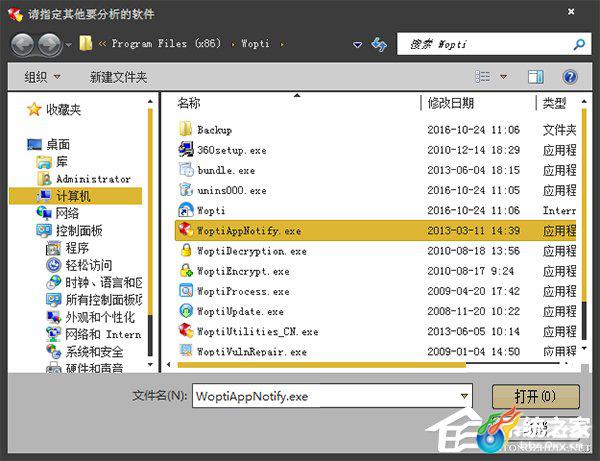
Task: Click the blue help icon
Action: [x=570, y=77]
